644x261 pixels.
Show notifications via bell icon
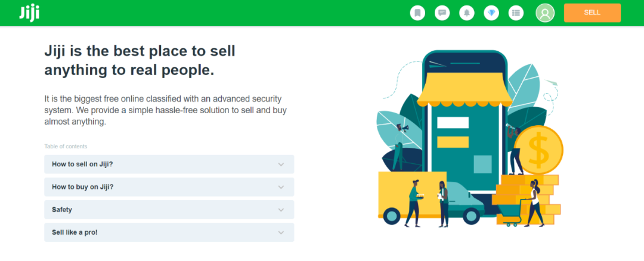(467, 13)
